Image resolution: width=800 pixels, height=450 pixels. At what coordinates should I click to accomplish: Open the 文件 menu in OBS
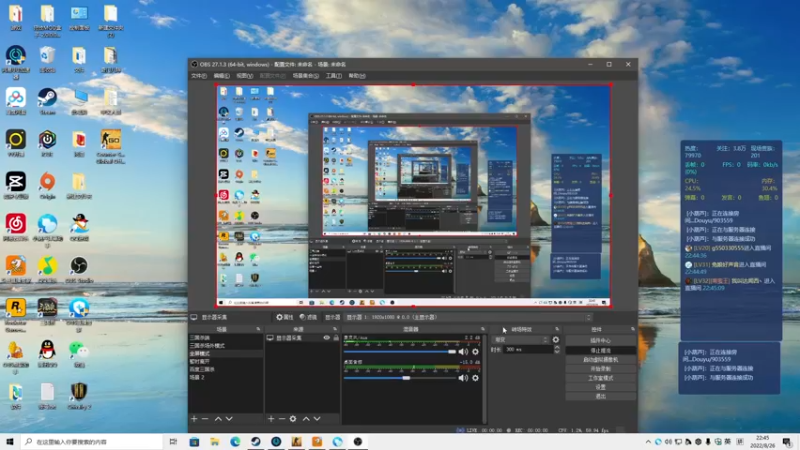pyautogui.click(x=198, y=76)
